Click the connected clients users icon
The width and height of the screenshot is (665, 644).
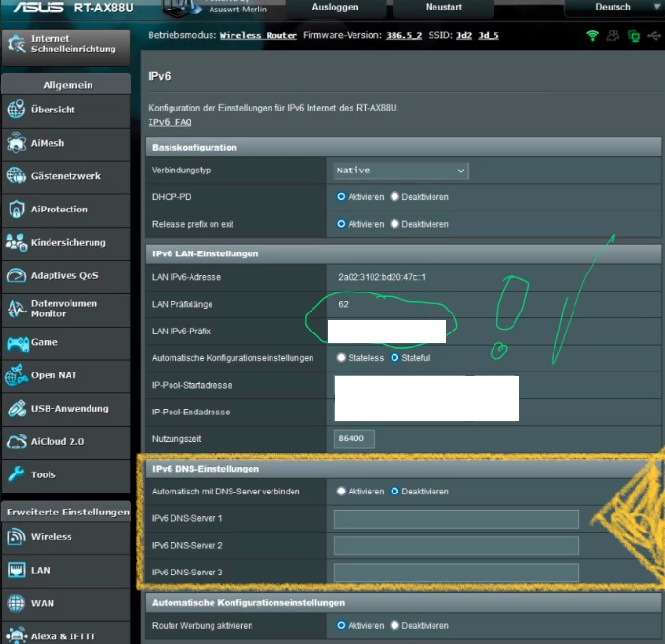[613, 35]
